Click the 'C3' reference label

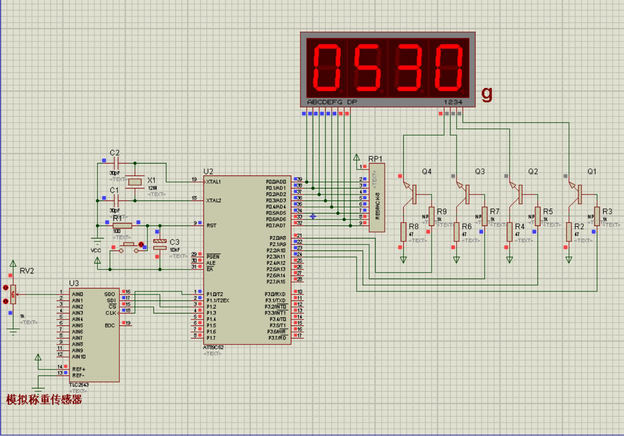174,242
